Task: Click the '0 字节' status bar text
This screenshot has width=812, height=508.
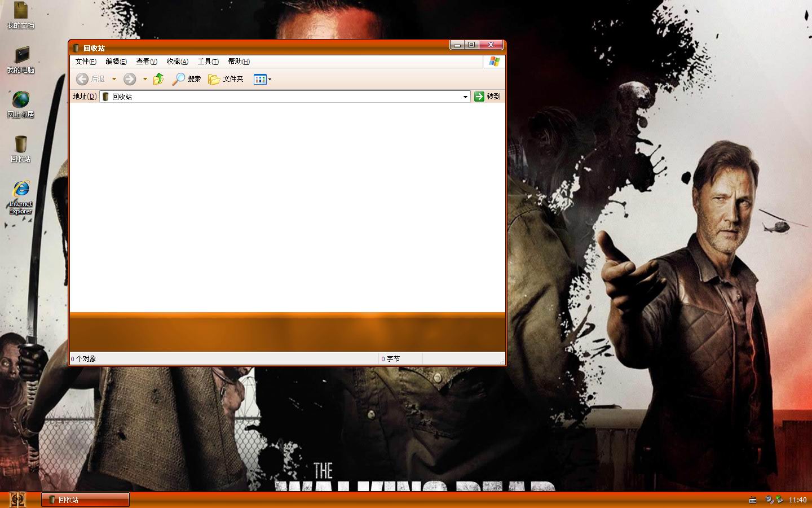Action: tap(391, 359)
